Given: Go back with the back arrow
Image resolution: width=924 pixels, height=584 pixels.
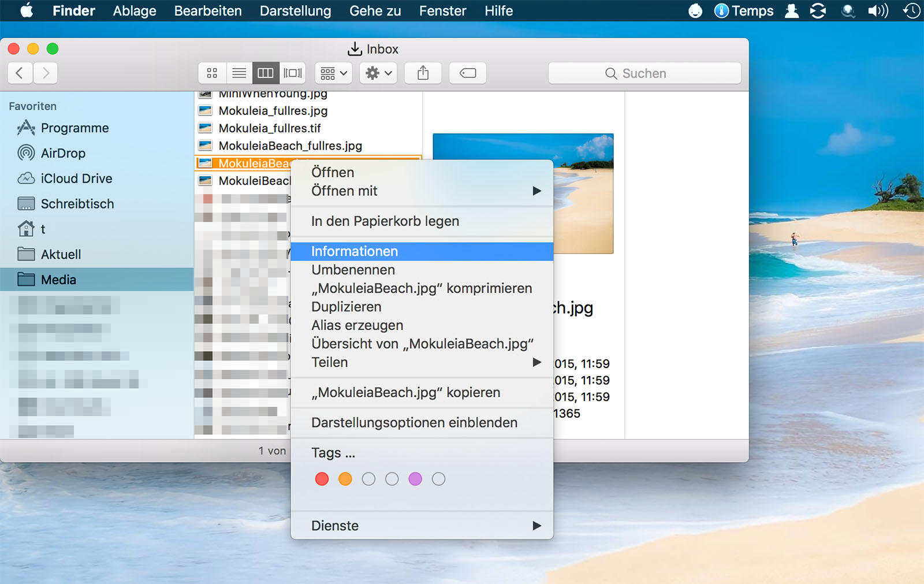Looking at the screenshot, I should click(x=20, y=73).
